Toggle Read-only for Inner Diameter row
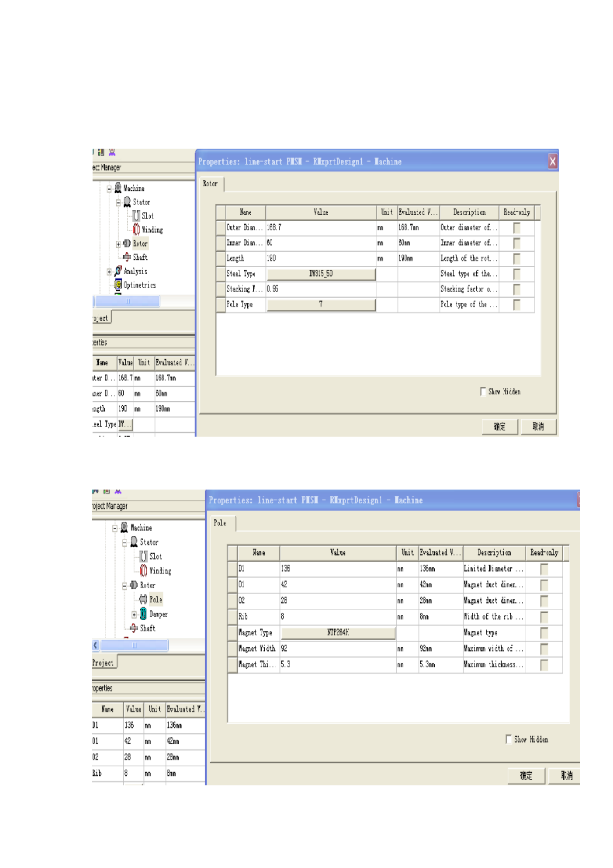The height and width of the screenshot is (868, 613). click(x=517, y=243)
